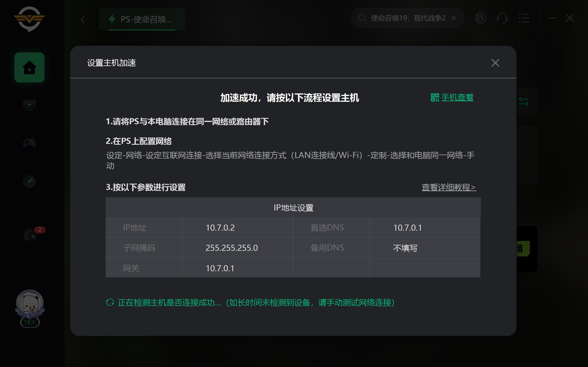Select the home icon in the sidebar
Image resolution: width=588 pixels, height=367 pixels.
coord(29,67)
